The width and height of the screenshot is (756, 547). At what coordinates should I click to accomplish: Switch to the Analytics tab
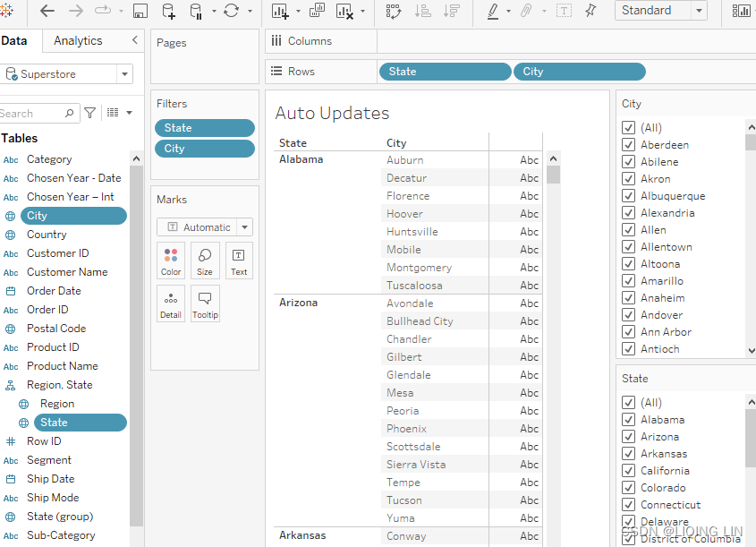click(x=78, y=40)
